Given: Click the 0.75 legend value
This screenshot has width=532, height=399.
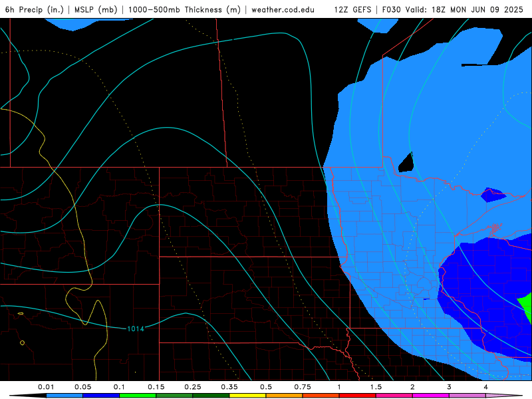Looking at the screenshot, I should coord(303,387).
